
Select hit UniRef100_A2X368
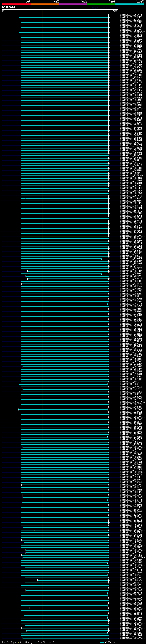[x=131, y=80]
